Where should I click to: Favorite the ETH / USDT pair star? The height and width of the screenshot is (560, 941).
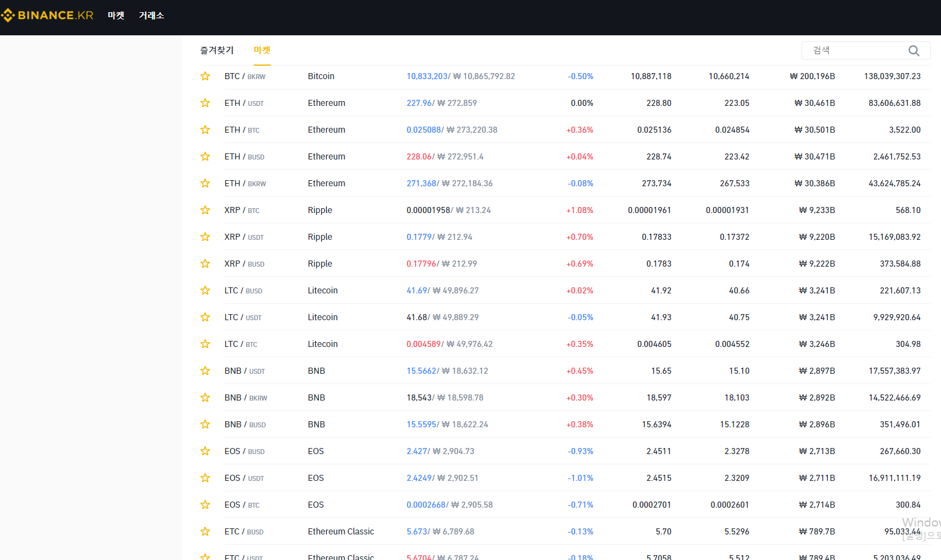coord(205,103)
